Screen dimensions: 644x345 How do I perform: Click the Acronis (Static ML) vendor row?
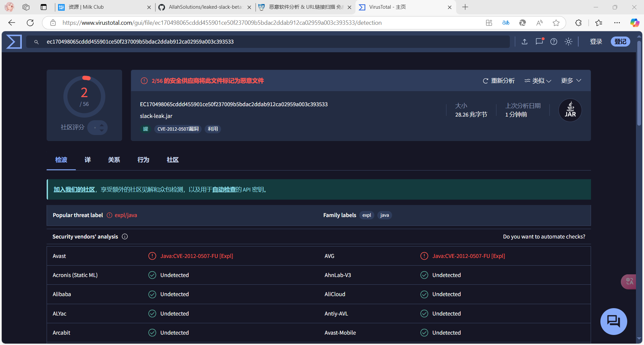tap(183, 275)
